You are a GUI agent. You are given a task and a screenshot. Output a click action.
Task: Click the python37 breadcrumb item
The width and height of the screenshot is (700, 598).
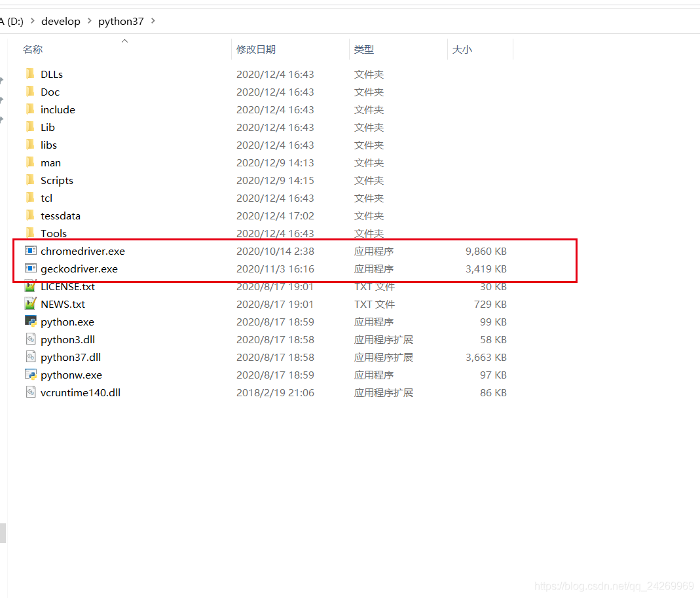pyautogui.click(x=120, y=21)
